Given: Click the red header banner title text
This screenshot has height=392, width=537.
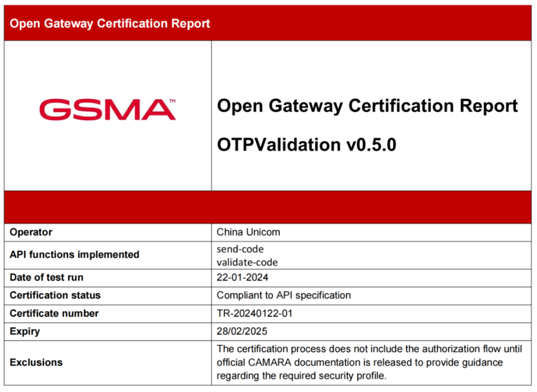Looking at the screenshot, I should click(110, 24).
